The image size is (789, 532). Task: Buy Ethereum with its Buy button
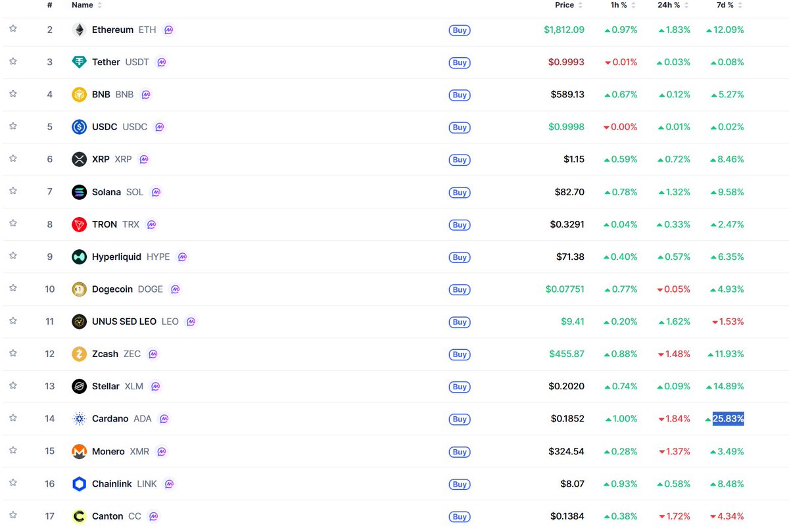click(x=460, y=30)
